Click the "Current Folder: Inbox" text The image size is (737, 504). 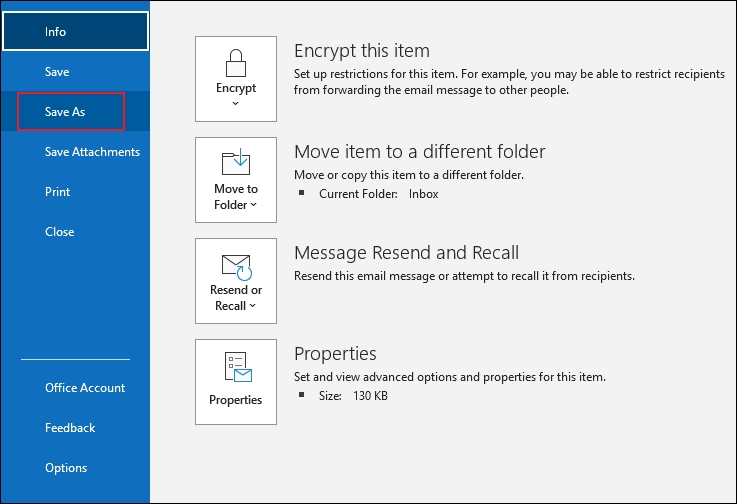point(378,194)
